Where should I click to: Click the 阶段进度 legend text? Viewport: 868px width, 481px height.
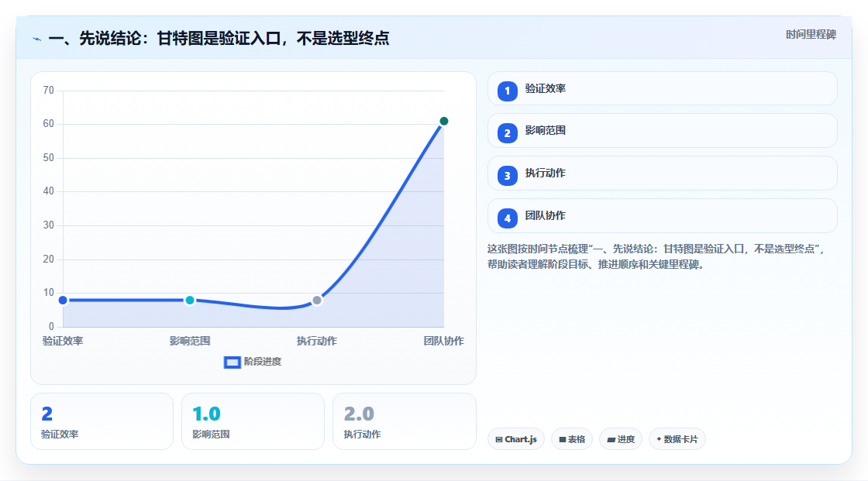(263, 362)
